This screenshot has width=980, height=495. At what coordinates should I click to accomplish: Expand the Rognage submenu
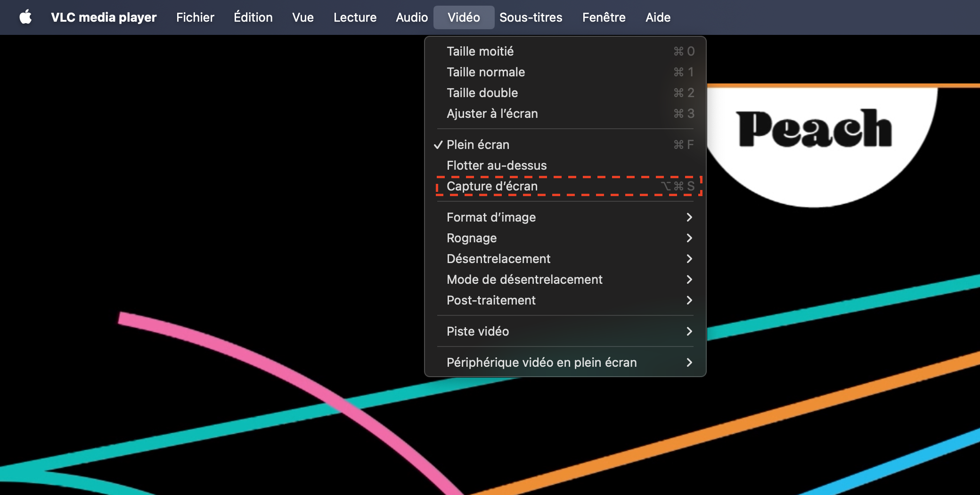pyautogui.click(x=472, y=238)
